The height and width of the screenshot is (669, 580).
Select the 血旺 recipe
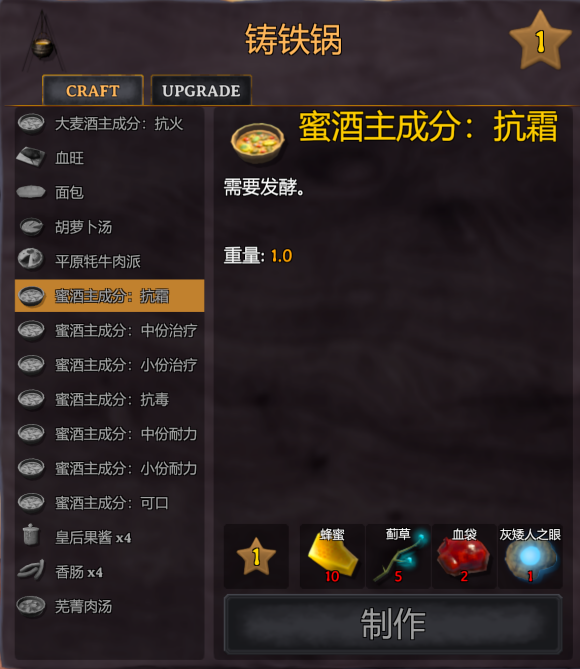pos(109,158)
